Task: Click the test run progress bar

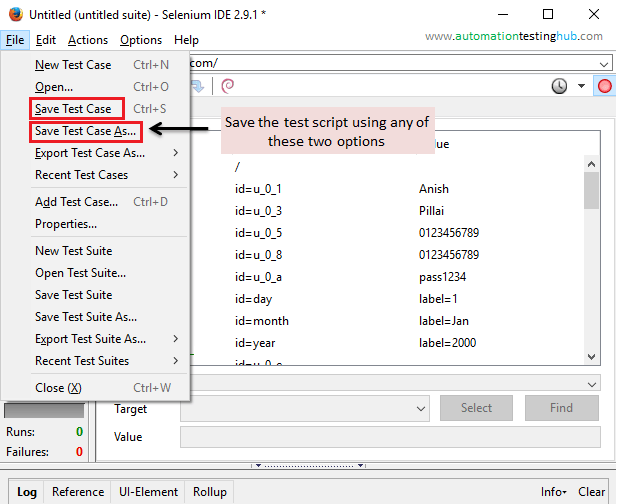Action: click(44, 410)
